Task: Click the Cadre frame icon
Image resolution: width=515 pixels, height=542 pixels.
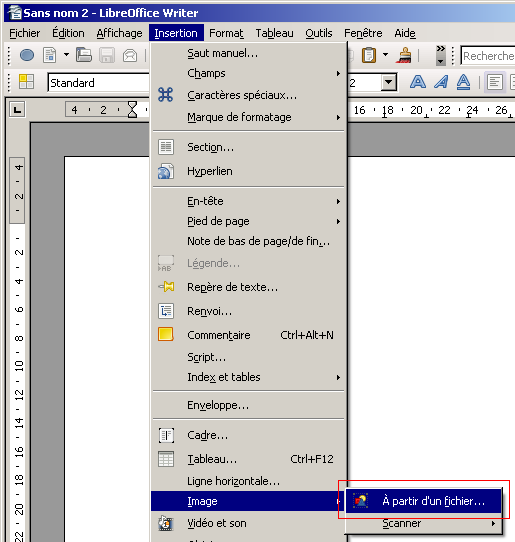Action: [166, 435]
